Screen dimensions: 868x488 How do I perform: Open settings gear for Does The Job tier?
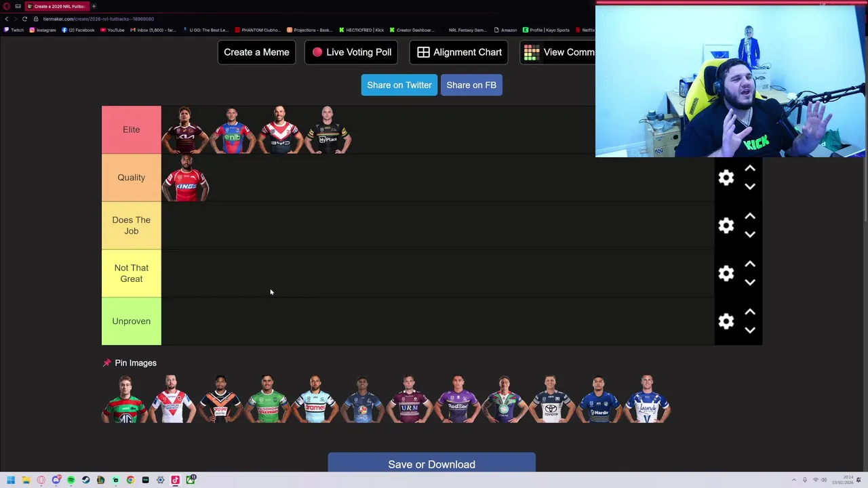coord(726,226)
